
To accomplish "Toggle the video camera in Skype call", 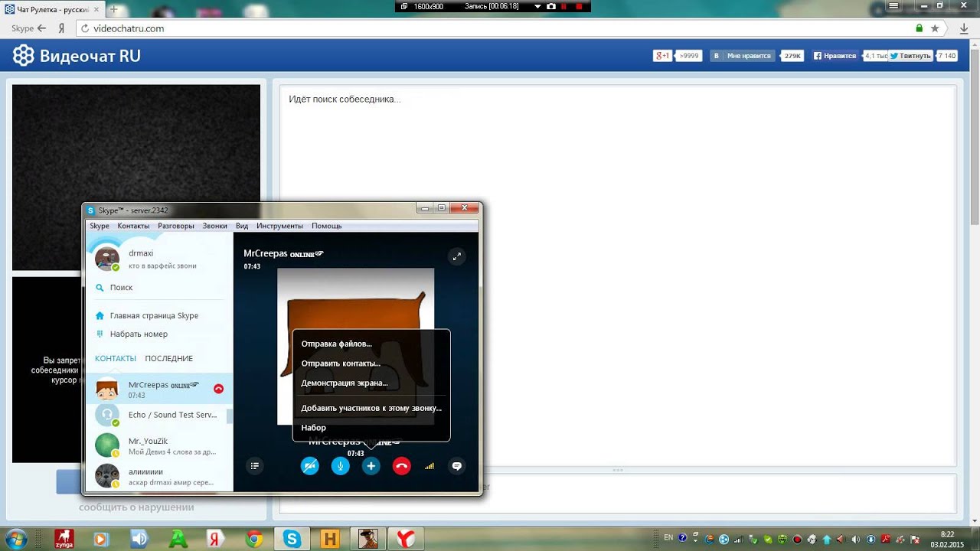I will 310,465.
